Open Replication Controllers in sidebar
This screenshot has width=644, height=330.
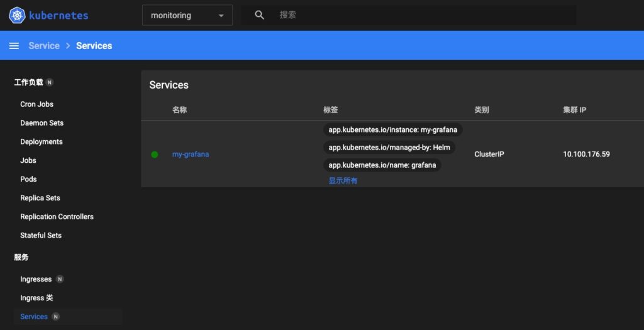coord(57,217)
